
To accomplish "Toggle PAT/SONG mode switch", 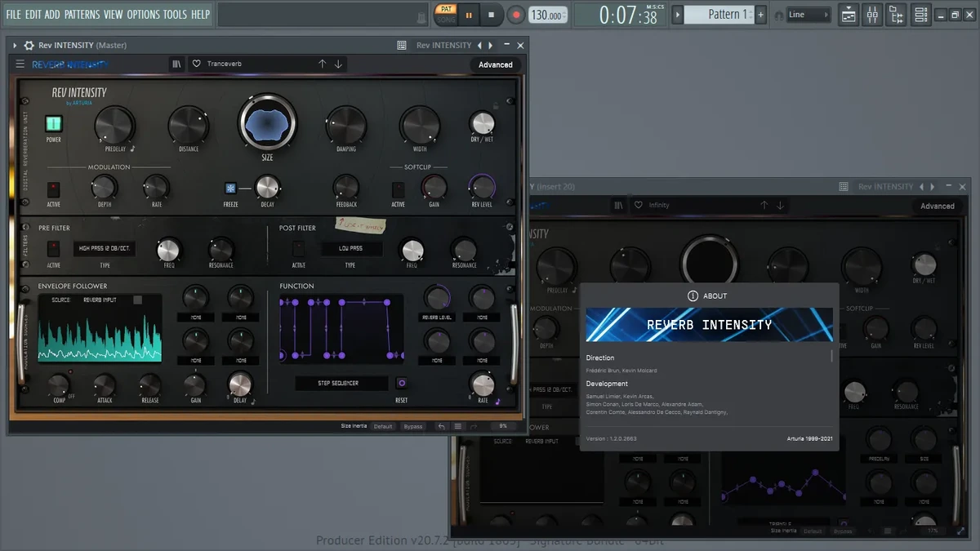I will (446, 15).
